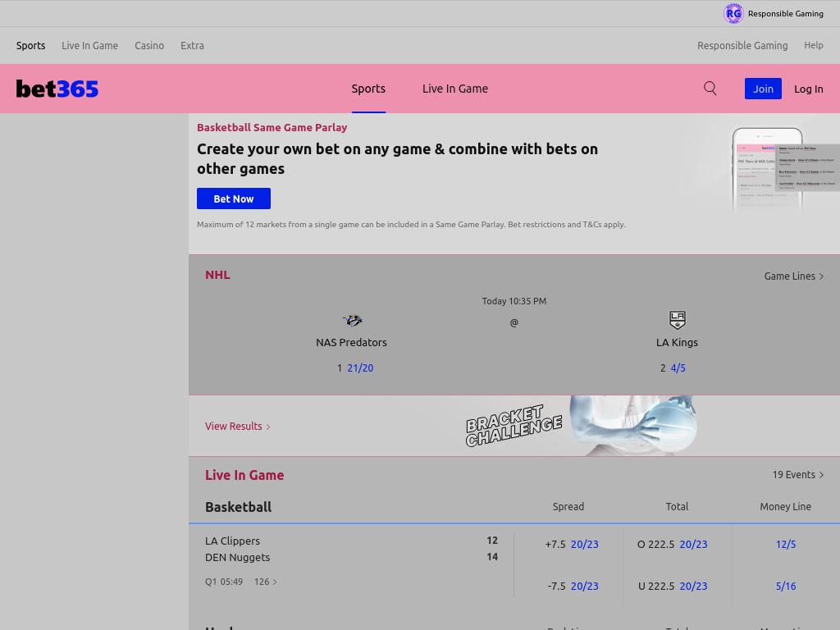Click the Total column header
840x630 pixels.
(677, 507)
